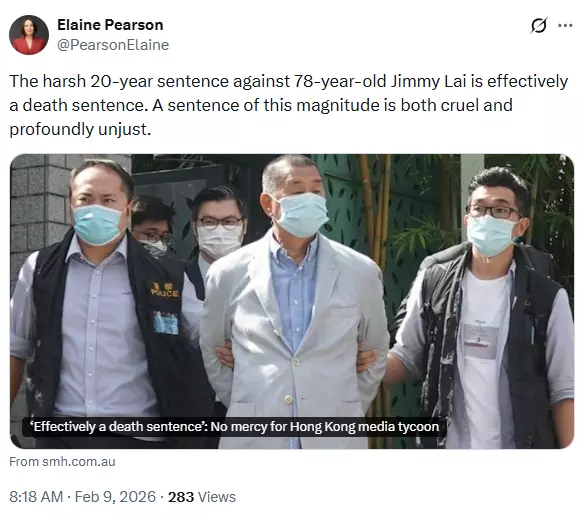Click the stone wall in the photo
The height and width of the screenshot is (519, 583).
coord(35,208)
